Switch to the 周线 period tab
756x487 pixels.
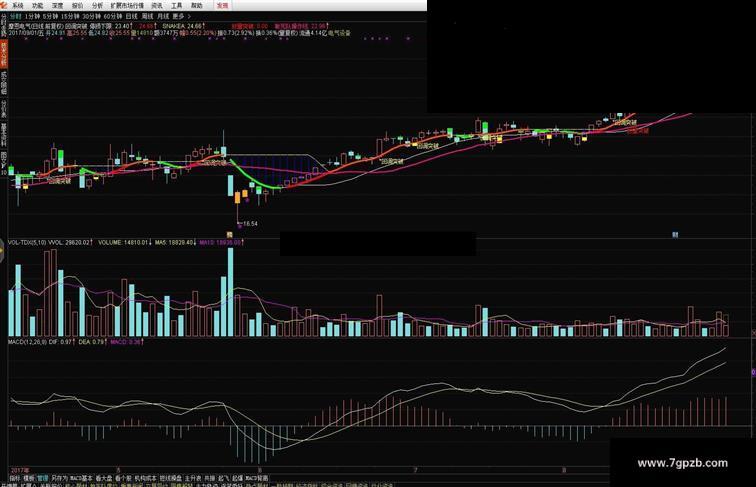coord(147,16)
